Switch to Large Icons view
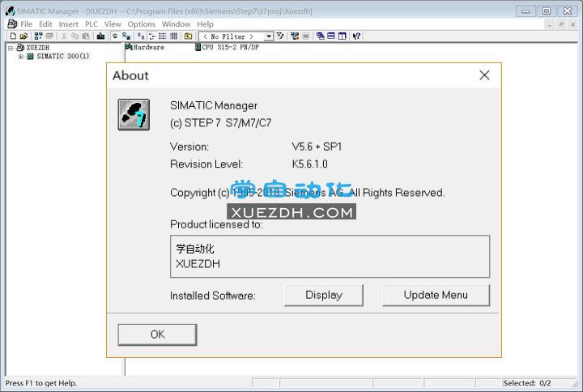Viewport: 583px width, 392px height. click(x=141, y=36)
